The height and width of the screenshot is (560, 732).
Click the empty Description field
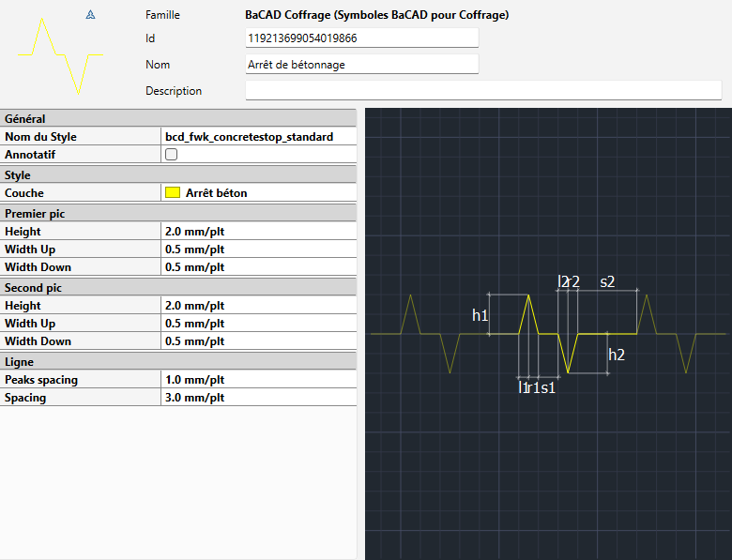point(482,91)
